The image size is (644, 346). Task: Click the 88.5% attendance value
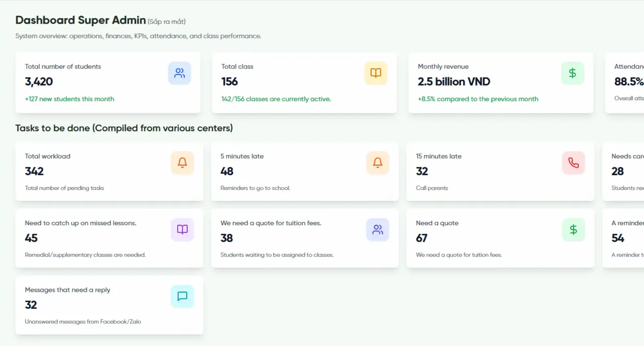(629, 82)
